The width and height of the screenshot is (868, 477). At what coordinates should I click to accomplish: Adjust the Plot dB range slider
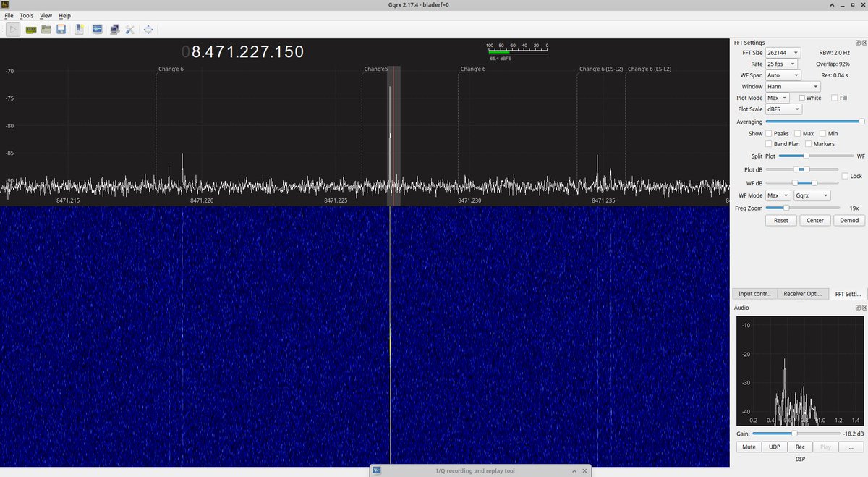(803, 169)
